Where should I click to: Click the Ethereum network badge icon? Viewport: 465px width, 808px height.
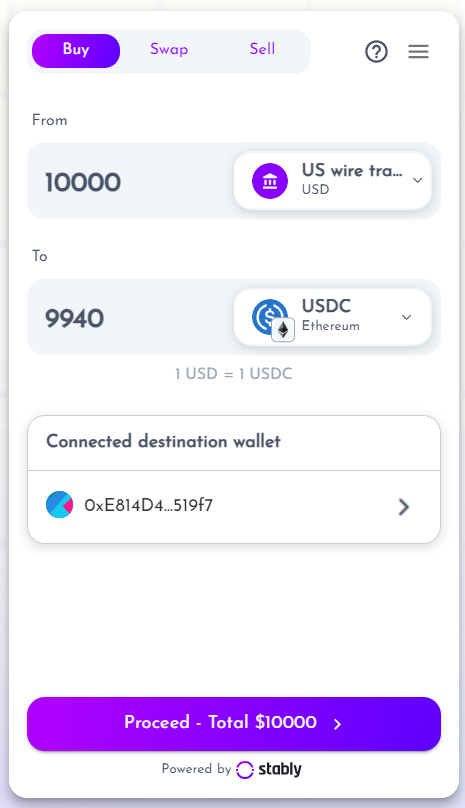[283, 330]
